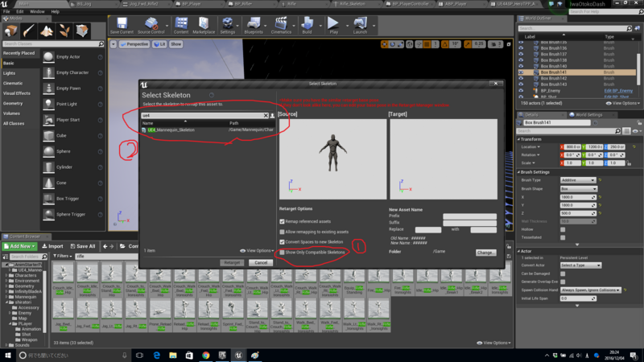The width and height of the screenshot is (644, 362).
Task: Select the Empty Actor placement icon
Action: pos(48,56)
